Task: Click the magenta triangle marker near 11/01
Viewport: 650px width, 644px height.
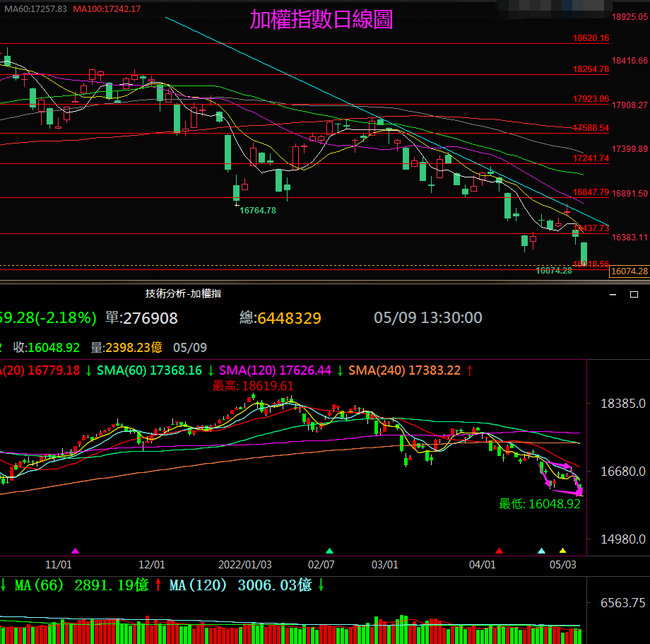Action: click(76, 550)
